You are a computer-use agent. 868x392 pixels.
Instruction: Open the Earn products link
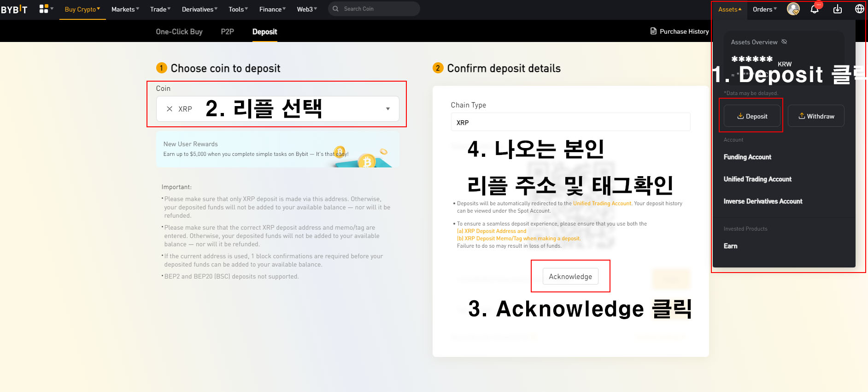tap(730, 246)
